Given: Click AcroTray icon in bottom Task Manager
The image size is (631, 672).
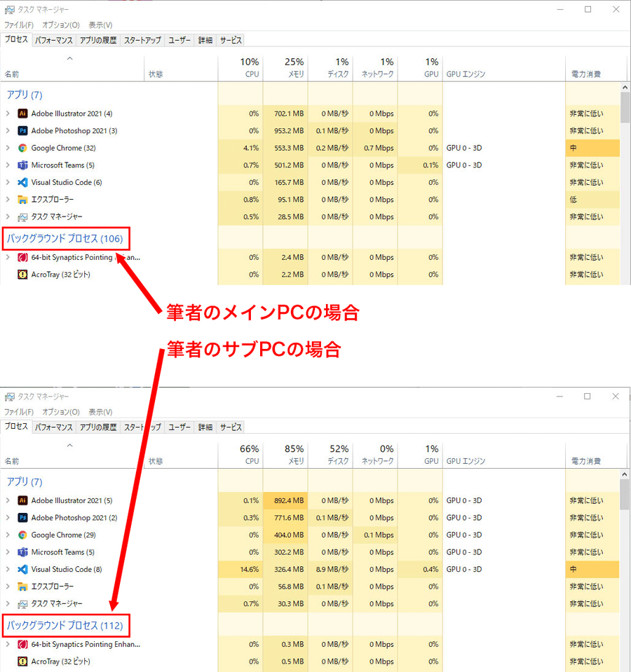Looking at the screenshot, I should [22, 661].
